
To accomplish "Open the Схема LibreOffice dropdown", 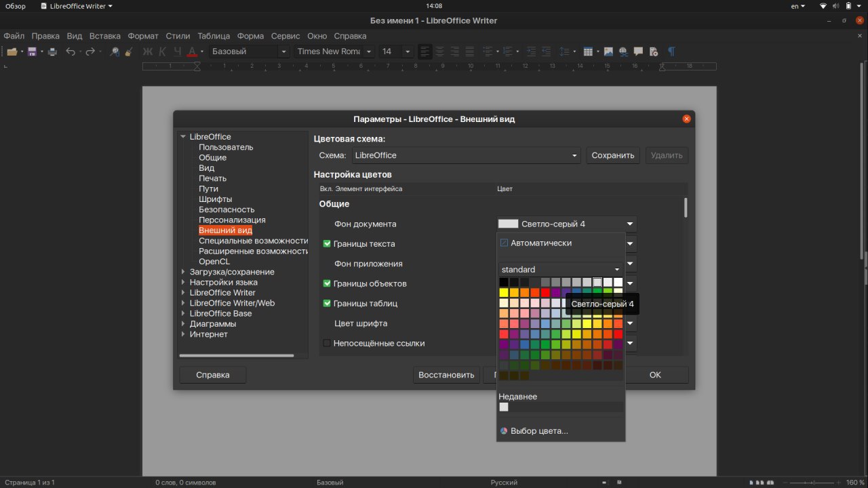I will click(x=466, y=155).
